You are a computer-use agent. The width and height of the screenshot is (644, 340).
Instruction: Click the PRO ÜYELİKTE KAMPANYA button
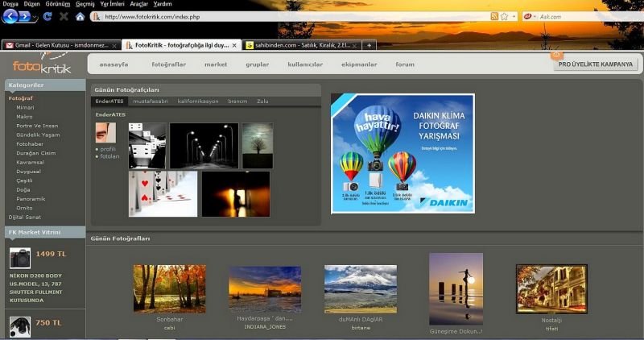(x=595, y=64)
